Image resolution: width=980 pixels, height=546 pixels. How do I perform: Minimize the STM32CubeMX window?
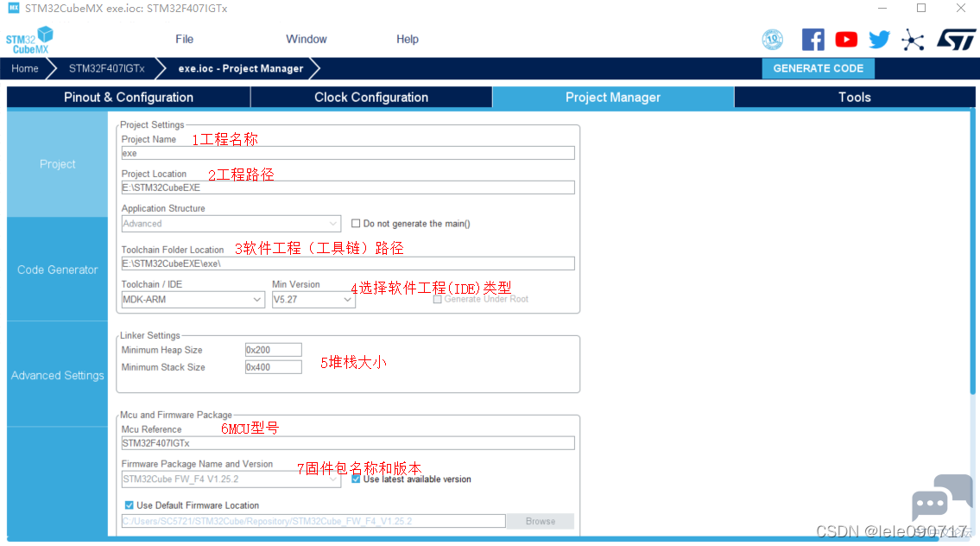pyautogui.click(x=882, y=8)
